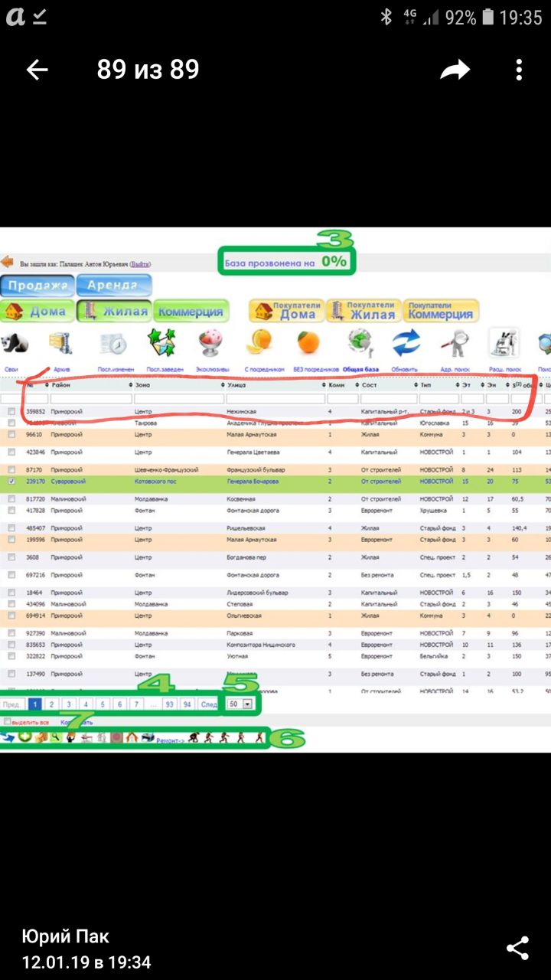
Task: Click the first evolution figure after Ремонт
Action: pyautogui.click(x=194, y=738)
